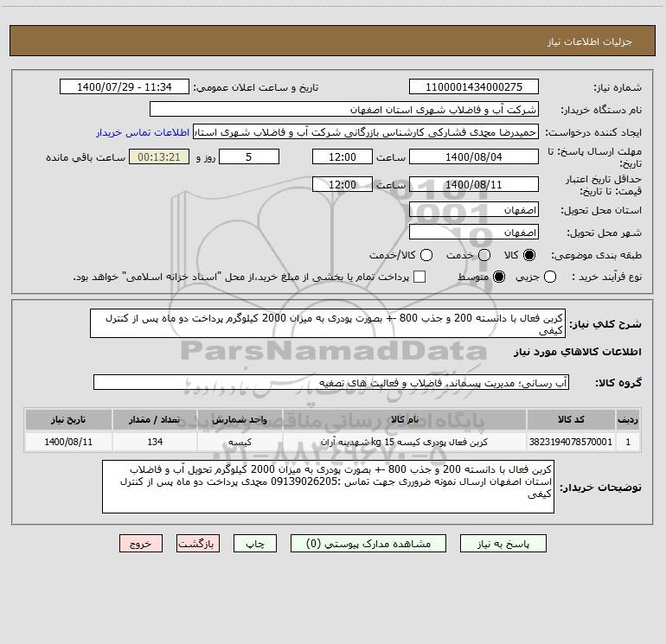Select the کالا radio button
This screenshot has width=666, height=644.
pyautogui.click(x=529, y=255)
